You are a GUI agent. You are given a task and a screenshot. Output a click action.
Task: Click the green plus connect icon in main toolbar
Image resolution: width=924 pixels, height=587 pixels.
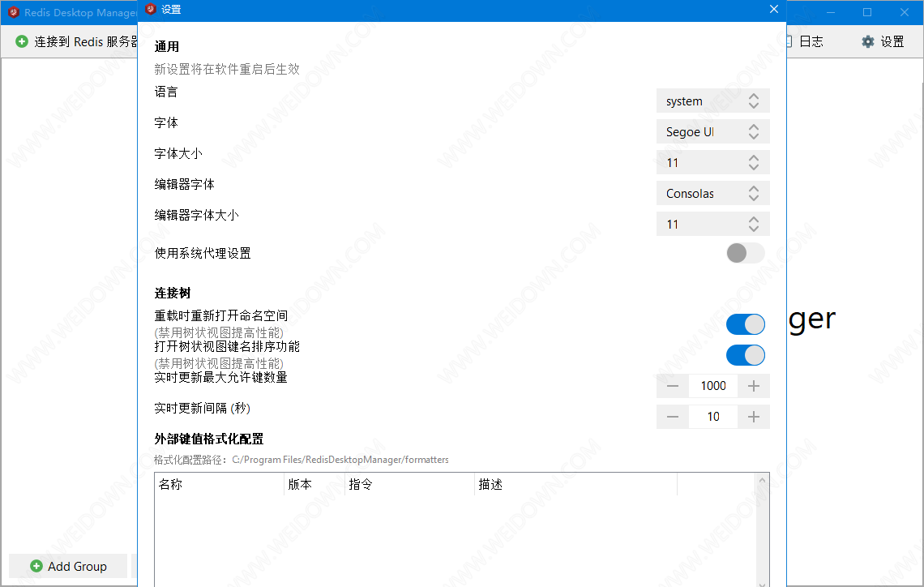pyautogui.click(x=22, y=41)
